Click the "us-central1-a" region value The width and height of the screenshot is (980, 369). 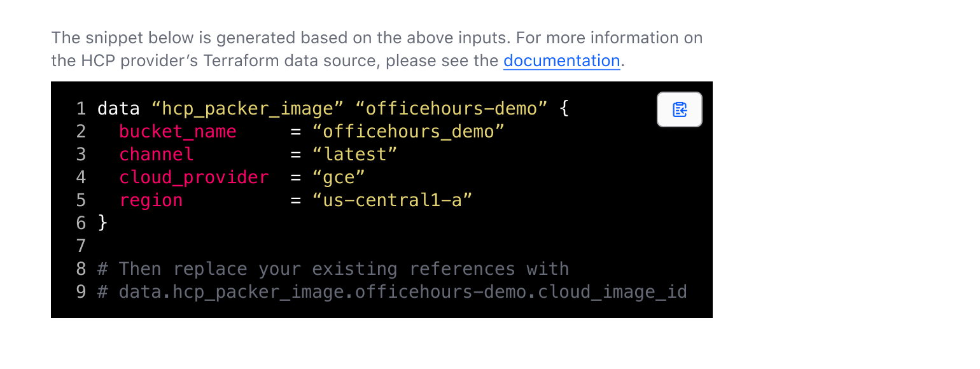pos(392,200)
